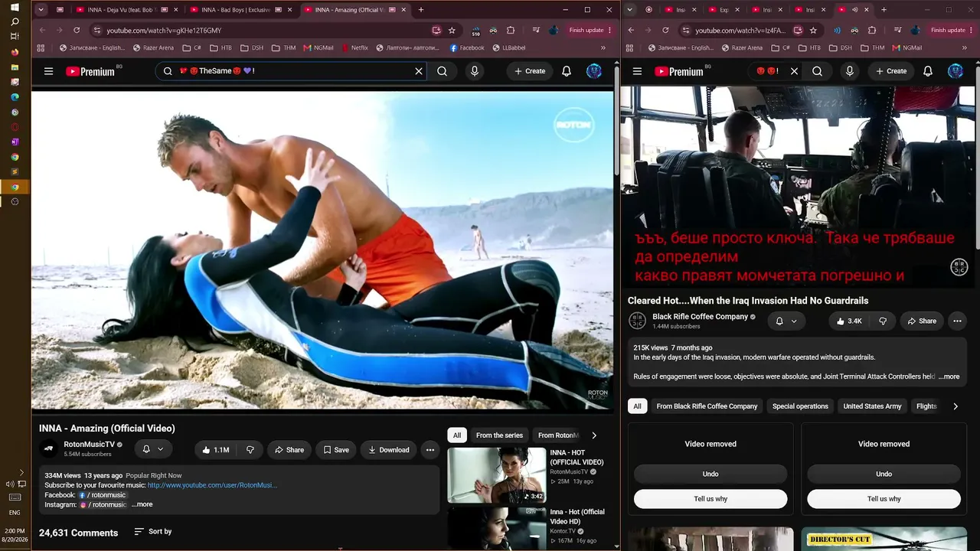Reload the page in the left browser window
Viewport: 980px width, 551px height.
pos(77,30)
